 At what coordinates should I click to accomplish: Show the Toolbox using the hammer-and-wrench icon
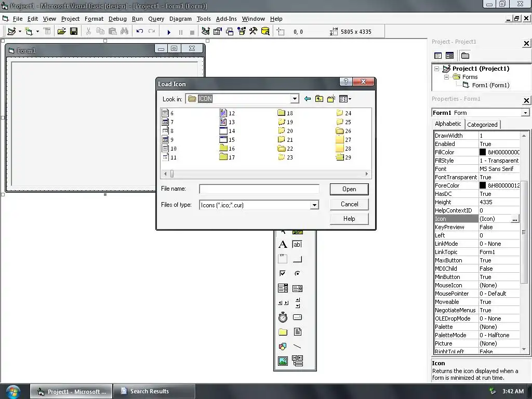254,32
